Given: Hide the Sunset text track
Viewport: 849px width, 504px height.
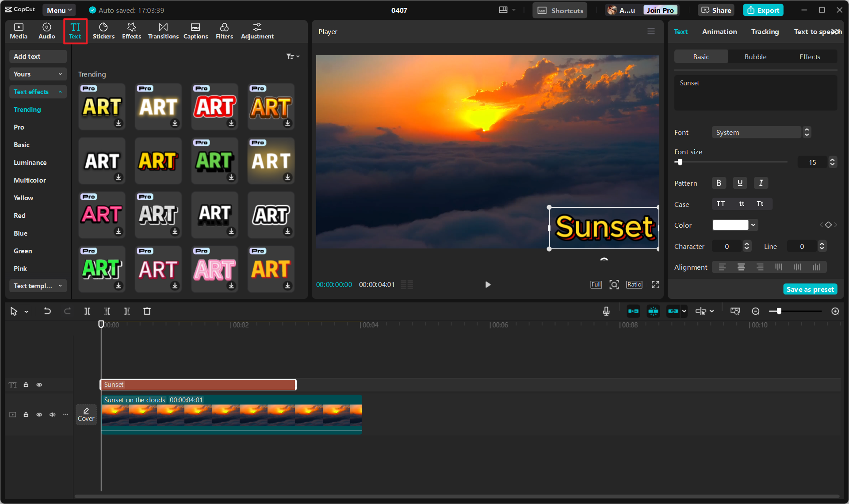Looking at the screenshot, I should click(39, 385).
